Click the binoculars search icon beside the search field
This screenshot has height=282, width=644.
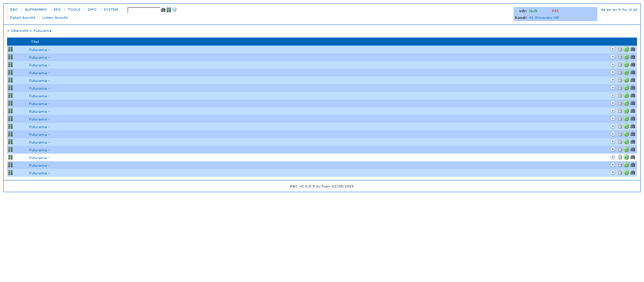[x=163, y=10]
